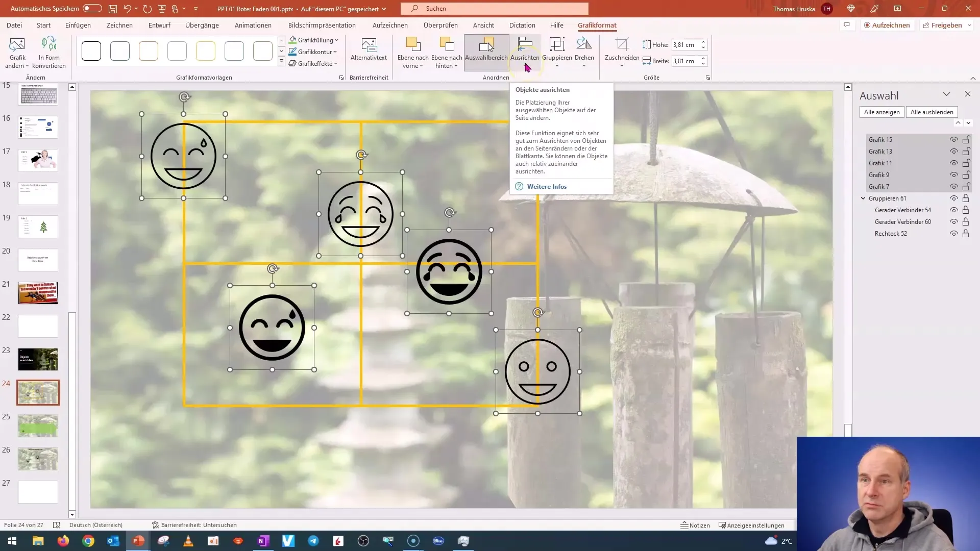Click Ebene nach hinten icon
Screen dimensions: 980x551
(x=447, y=45)
